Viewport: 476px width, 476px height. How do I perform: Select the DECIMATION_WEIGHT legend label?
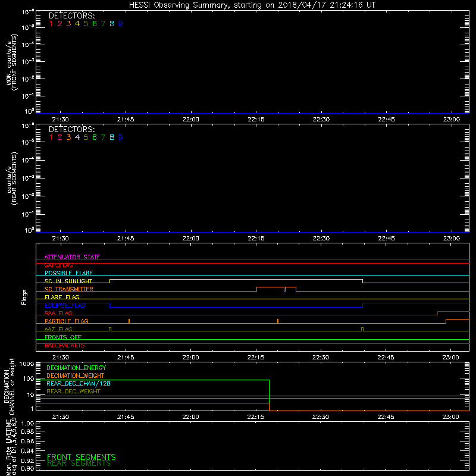pos(76,376)
